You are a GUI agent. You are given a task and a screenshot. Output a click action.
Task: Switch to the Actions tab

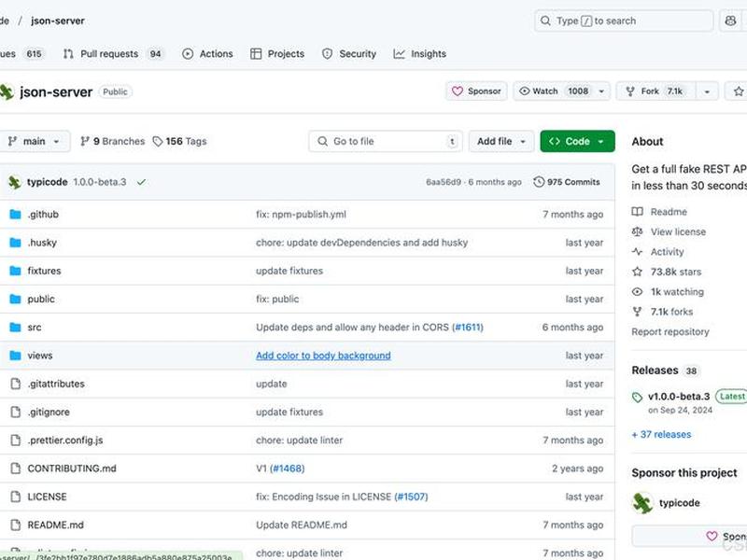(207, 54)
